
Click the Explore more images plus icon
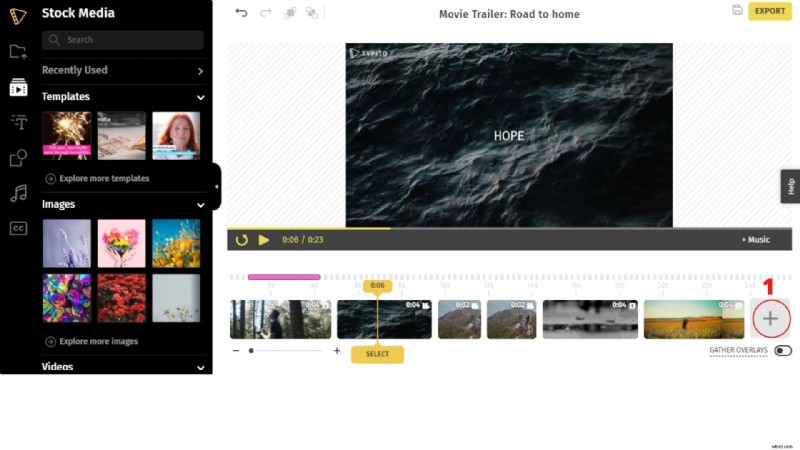pyautogui.click(x=51, y=342)
